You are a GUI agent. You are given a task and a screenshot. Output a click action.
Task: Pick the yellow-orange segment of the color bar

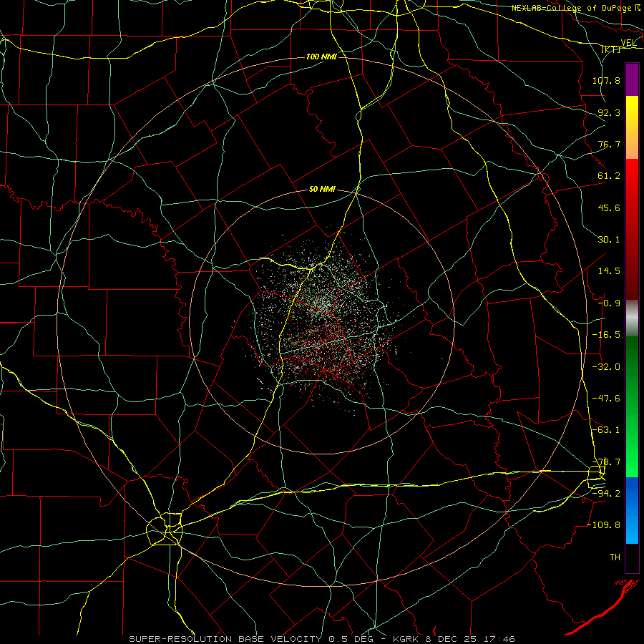pyautogui.click(x=632, y=127)
